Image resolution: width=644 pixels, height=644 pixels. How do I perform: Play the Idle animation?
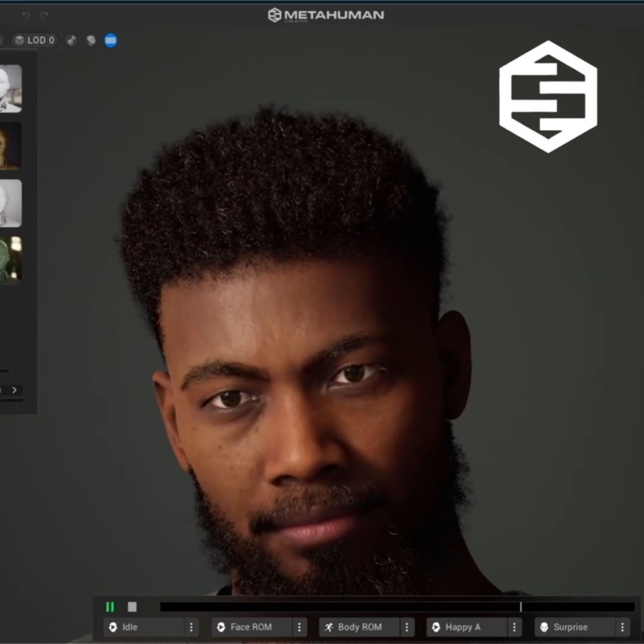[x=144, y=627]
